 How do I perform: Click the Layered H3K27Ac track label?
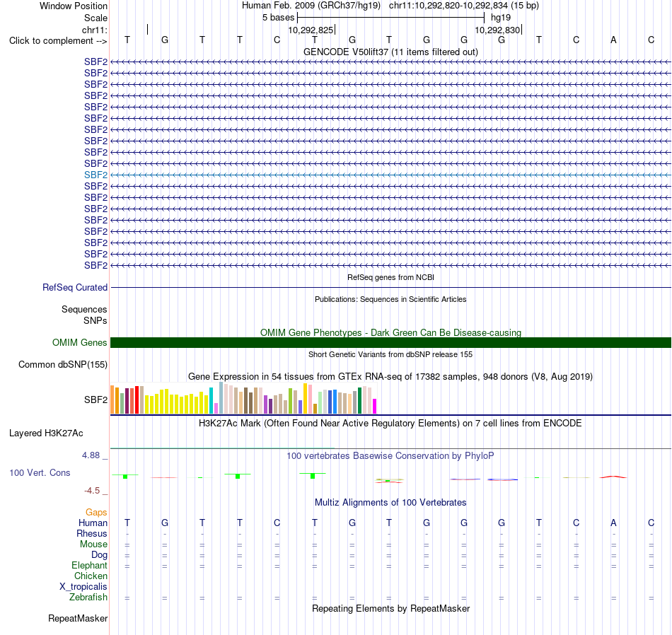[46, 433]
